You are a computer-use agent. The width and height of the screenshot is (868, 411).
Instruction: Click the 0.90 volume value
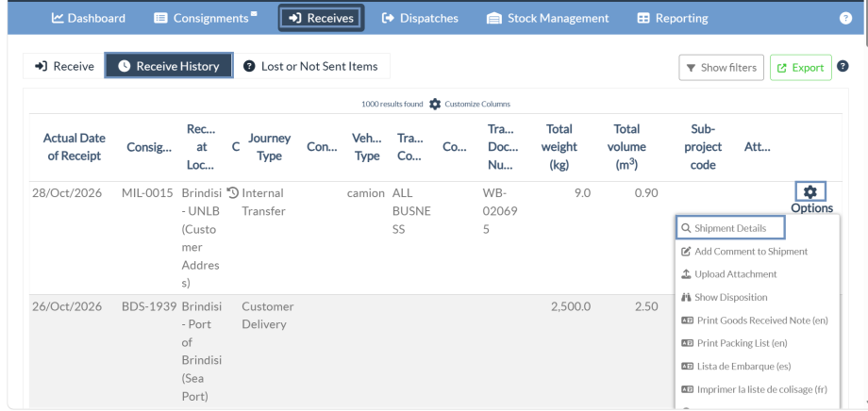pos(646,193)
